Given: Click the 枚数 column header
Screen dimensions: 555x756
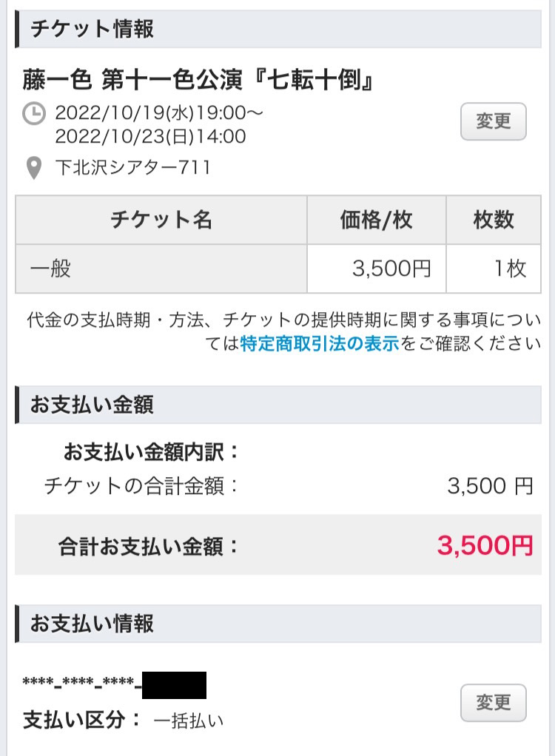Looking at the screenshot, I should coord(493,220).
